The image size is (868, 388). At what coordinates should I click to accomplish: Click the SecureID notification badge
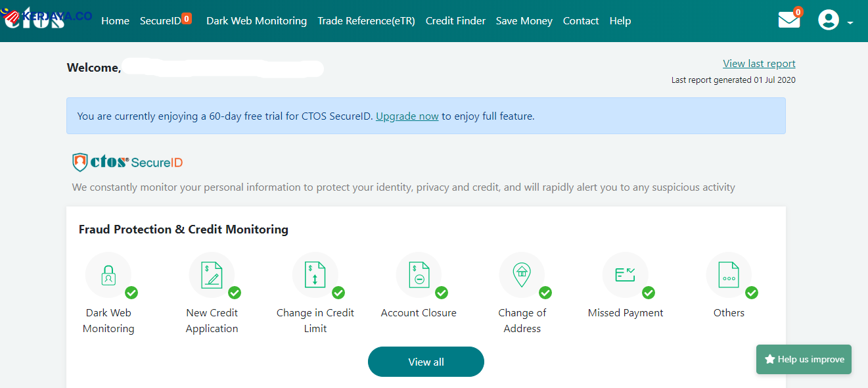(187, 19)
